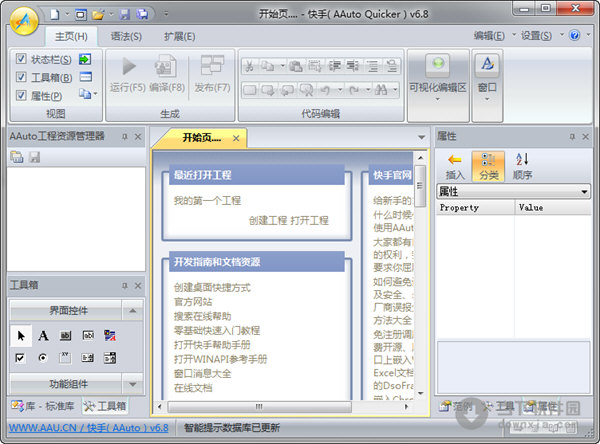Toggle 分类 categorized view in 属性 panel

click(x=488, y=166)
